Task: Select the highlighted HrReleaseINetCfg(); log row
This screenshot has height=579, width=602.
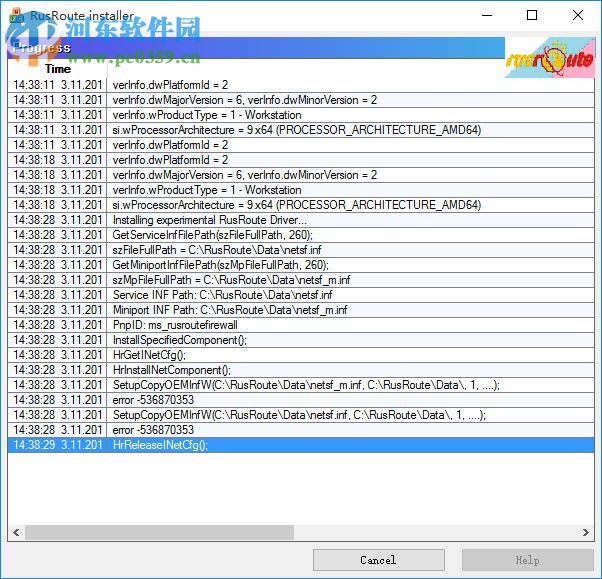Action: (x=301, y=445)
